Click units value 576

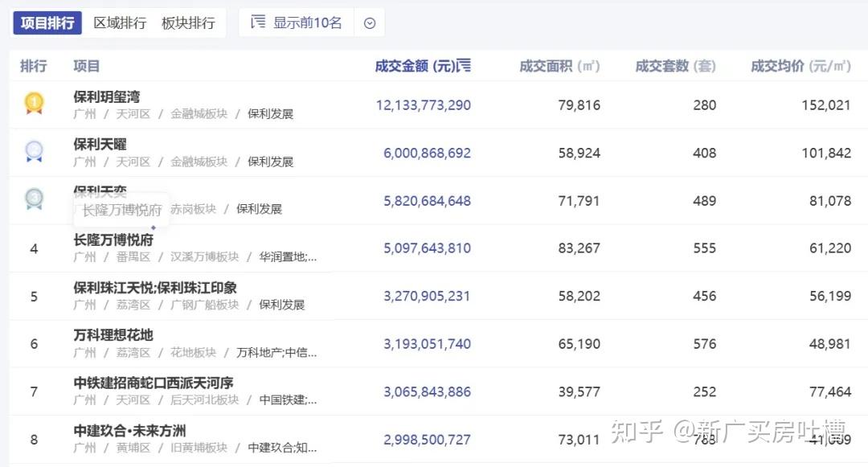click(705, 343)
